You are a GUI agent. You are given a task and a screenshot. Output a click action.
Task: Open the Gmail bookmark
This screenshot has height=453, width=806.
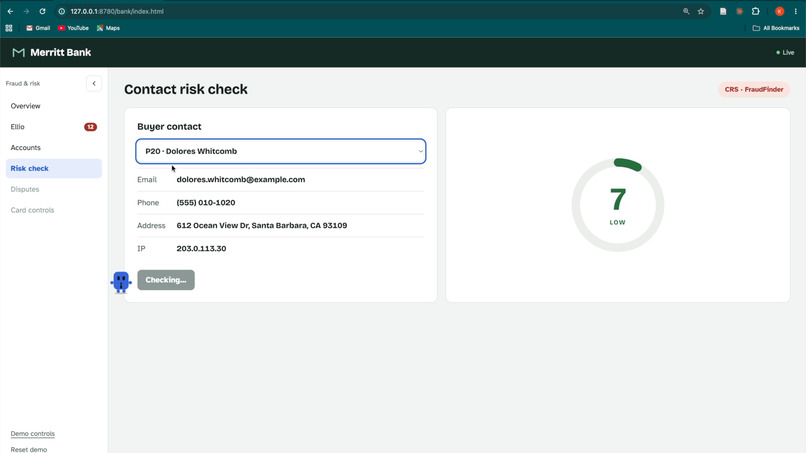pyautogui.click(x=38, y=28)
